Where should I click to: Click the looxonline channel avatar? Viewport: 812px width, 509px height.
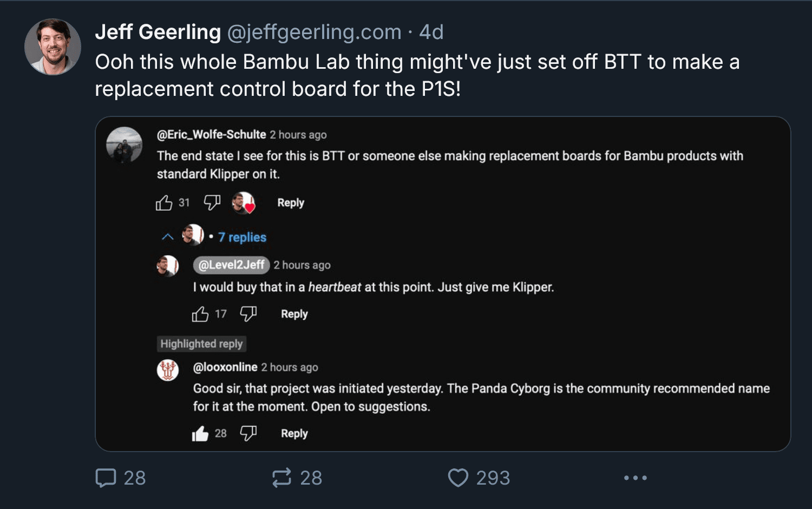pos(168,370)
